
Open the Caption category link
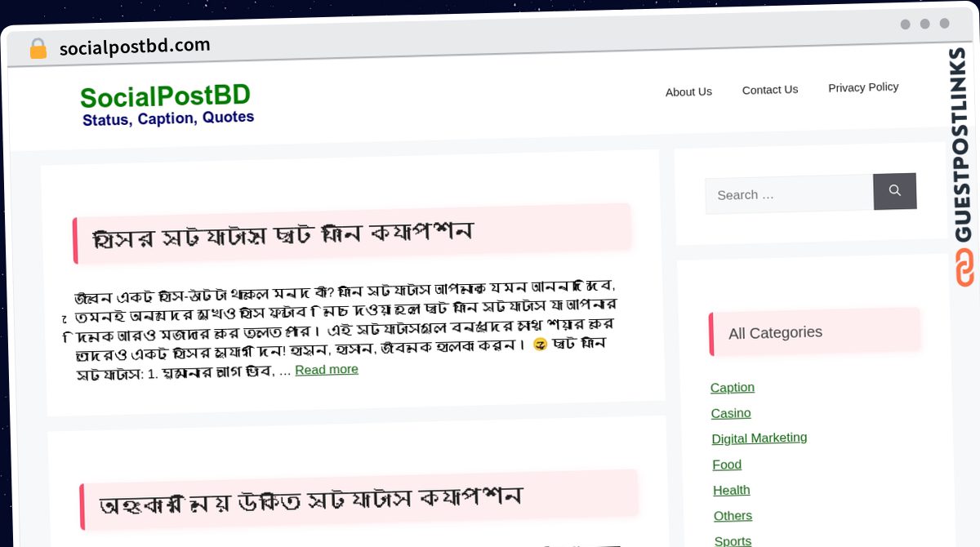(733, 387)
